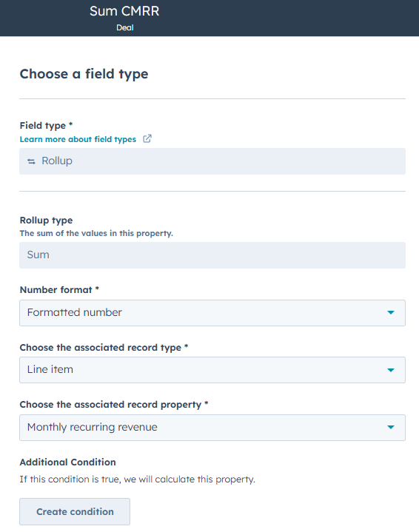Click the caret on Monthly recurring revenue field
419x532 pixels.
click(391, 427)
